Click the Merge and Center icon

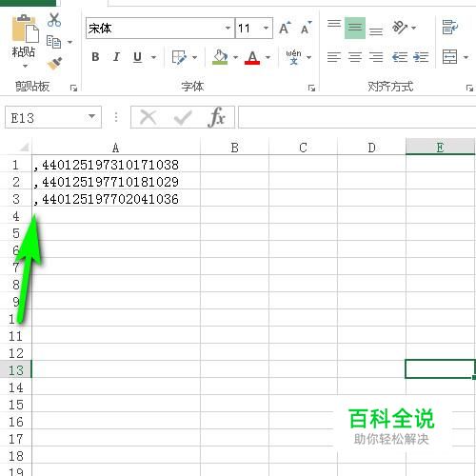click(x=450, y=57)
